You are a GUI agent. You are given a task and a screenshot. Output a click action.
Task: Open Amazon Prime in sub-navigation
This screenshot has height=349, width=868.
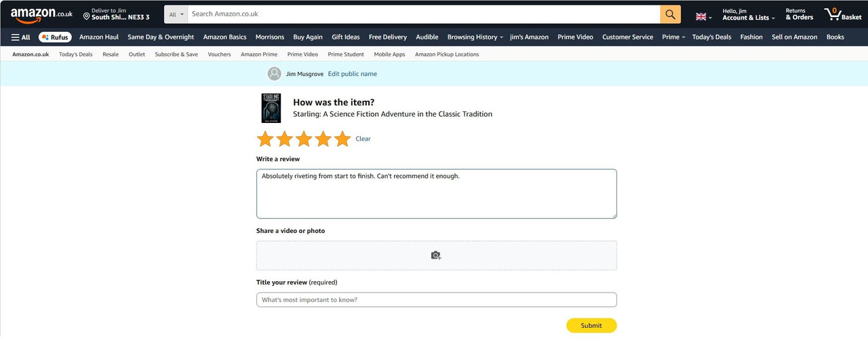pyautogui.click(x=259, y=54)
